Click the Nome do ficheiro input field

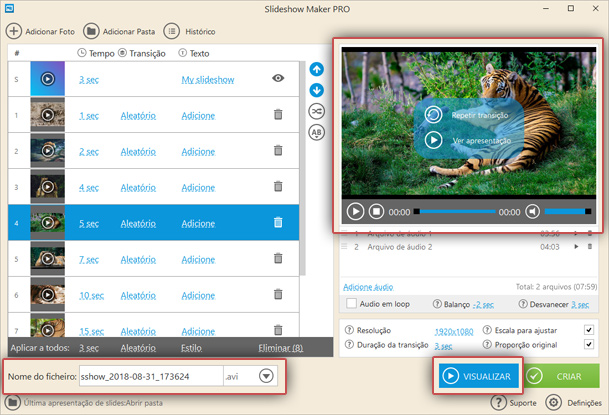coord(151,376)
